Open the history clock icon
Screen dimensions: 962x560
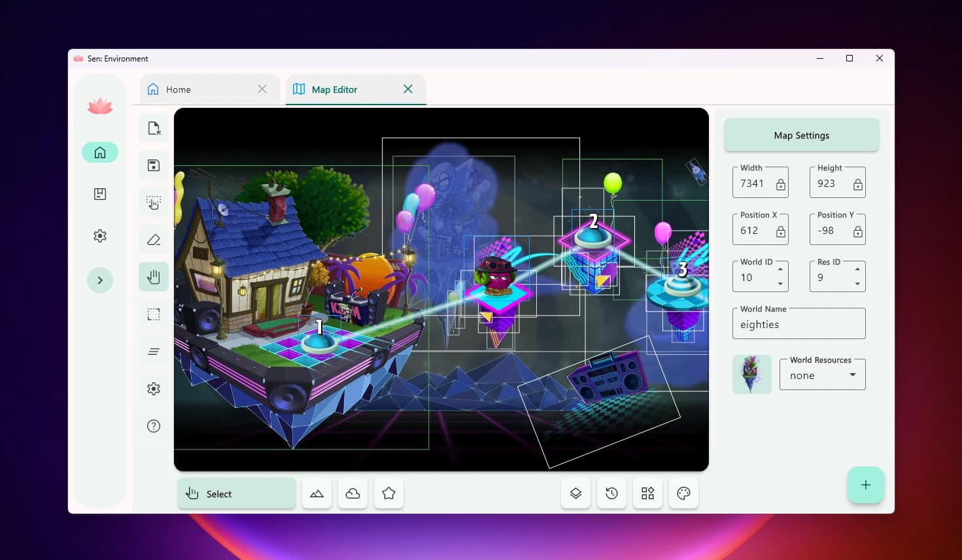tap(611, 493)
